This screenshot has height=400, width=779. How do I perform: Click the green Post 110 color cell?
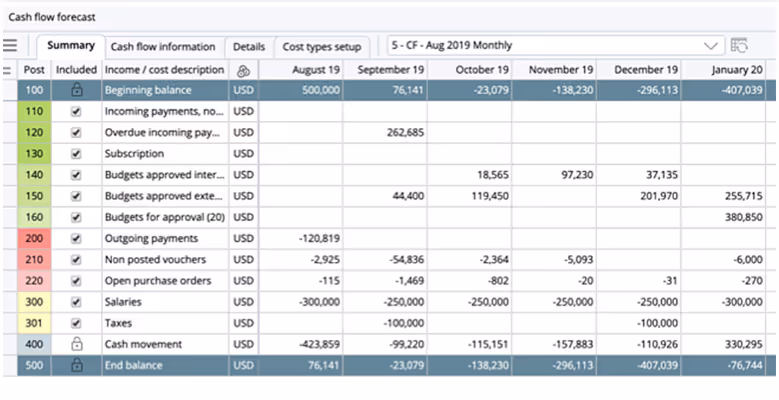[x=34, y=112]
